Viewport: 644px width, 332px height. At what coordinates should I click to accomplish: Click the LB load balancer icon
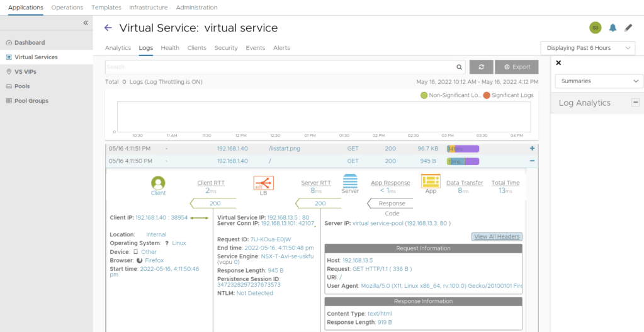(263, 183)
